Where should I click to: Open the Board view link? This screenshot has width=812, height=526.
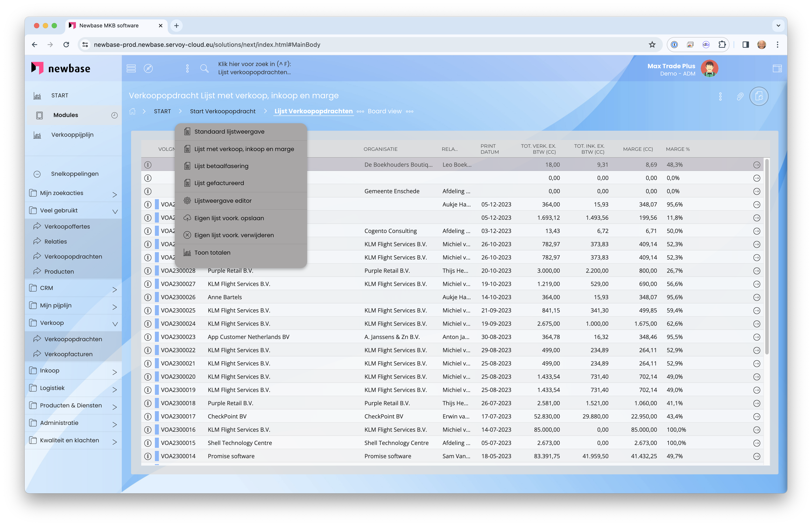click(385, 111)
